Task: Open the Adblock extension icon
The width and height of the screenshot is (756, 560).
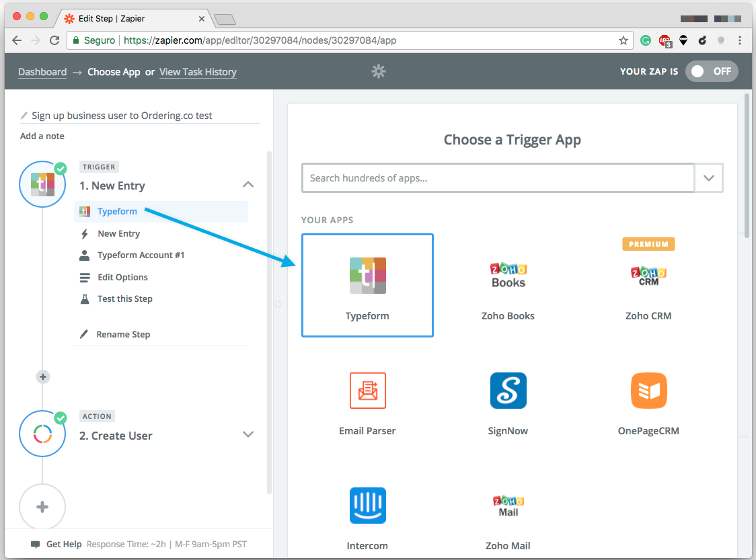Action: (665, 41)
